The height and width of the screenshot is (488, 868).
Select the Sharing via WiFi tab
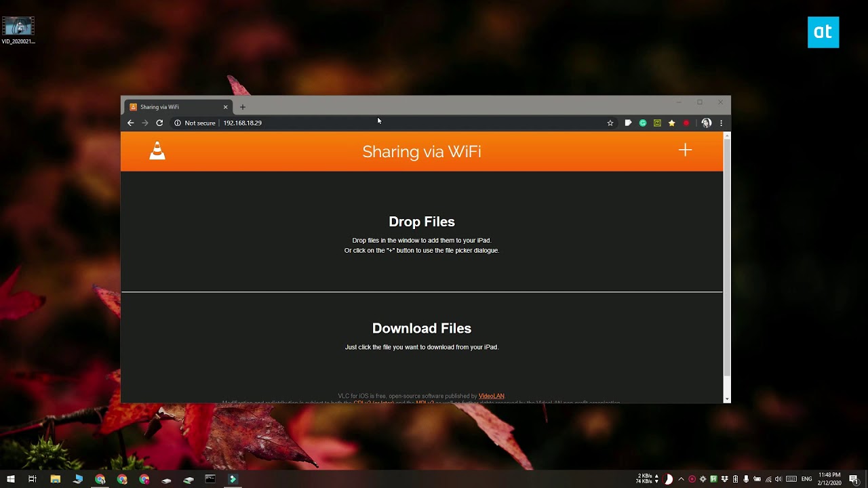coord(178,106)
